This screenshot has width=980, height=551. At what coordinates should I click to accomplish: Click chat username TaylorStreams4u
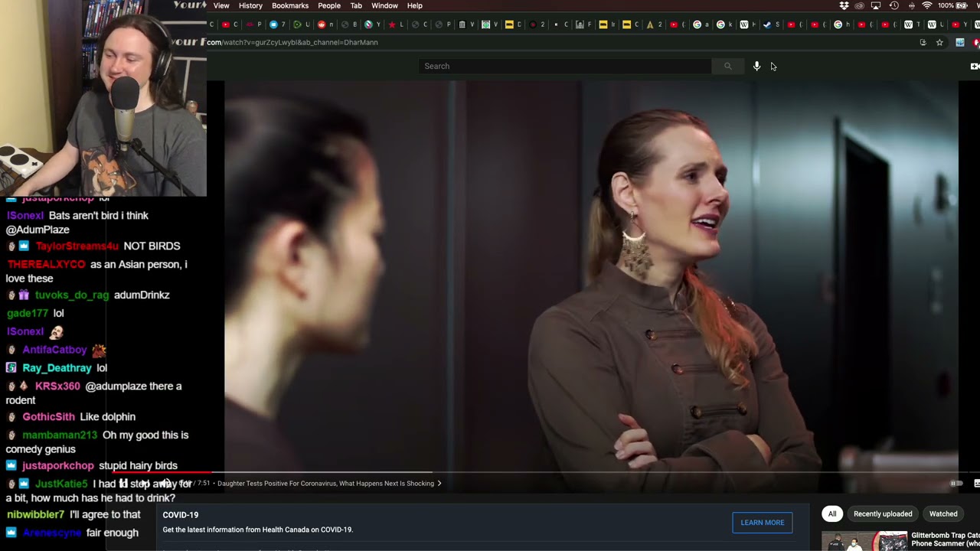[77, 246]
